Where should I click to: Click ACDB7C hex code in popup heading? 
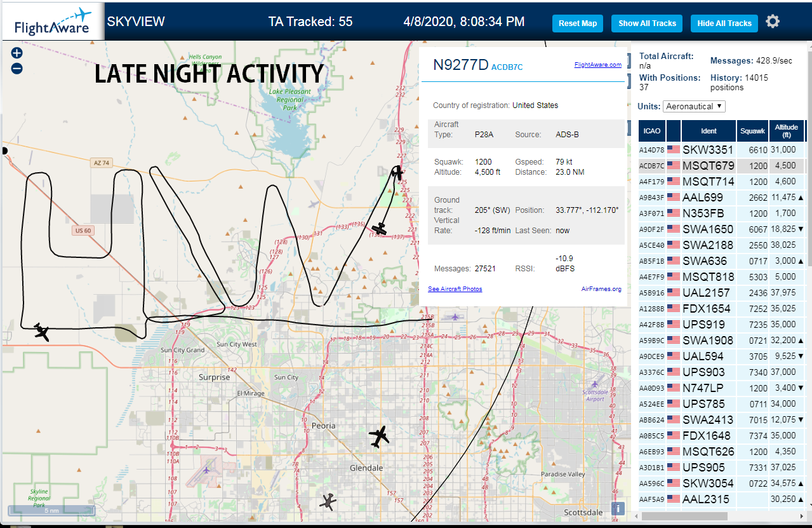point(507,67)
